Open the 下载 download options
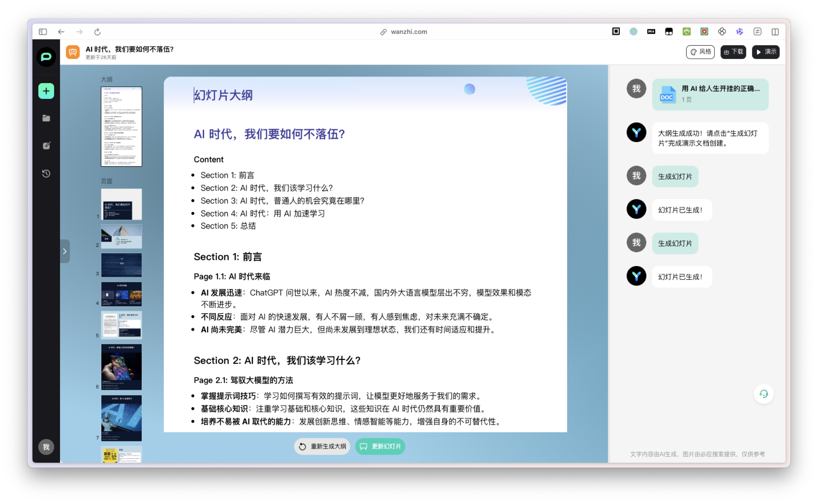Viewport: 818px width, 504px height. [733, 52]
